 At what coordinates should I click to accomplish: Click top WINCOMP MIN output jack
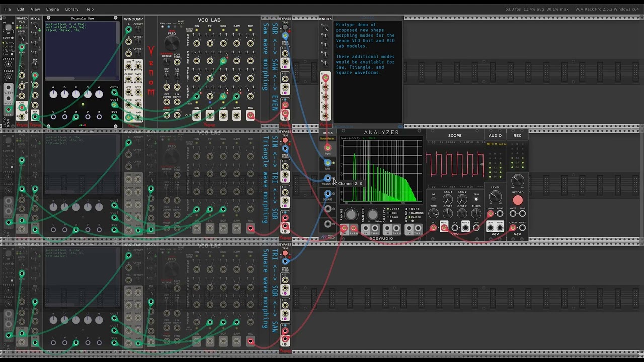[x=128, y=66]
